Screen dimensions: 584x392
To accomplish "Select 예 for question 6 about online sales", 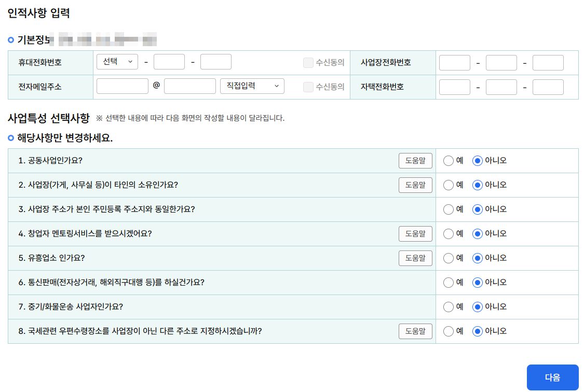I will point(448,283).
